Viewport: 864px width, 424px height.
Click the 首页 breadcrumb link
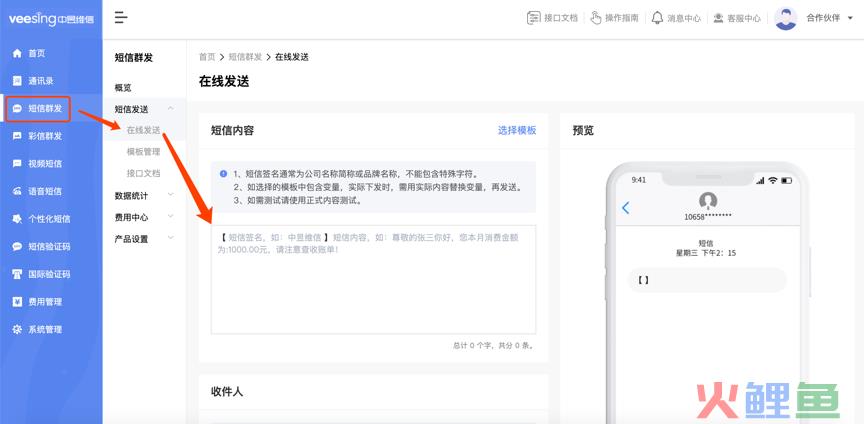[207, 57]
